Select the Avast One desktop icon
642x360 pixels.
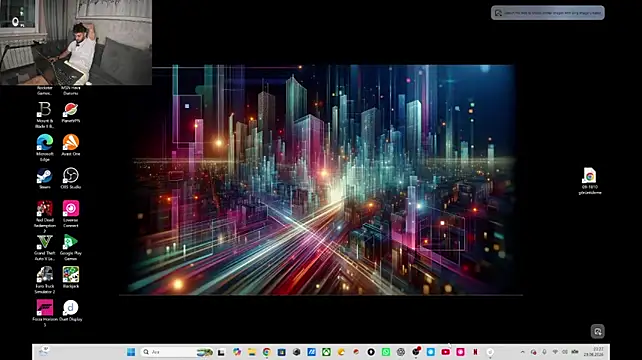point(71,145)
